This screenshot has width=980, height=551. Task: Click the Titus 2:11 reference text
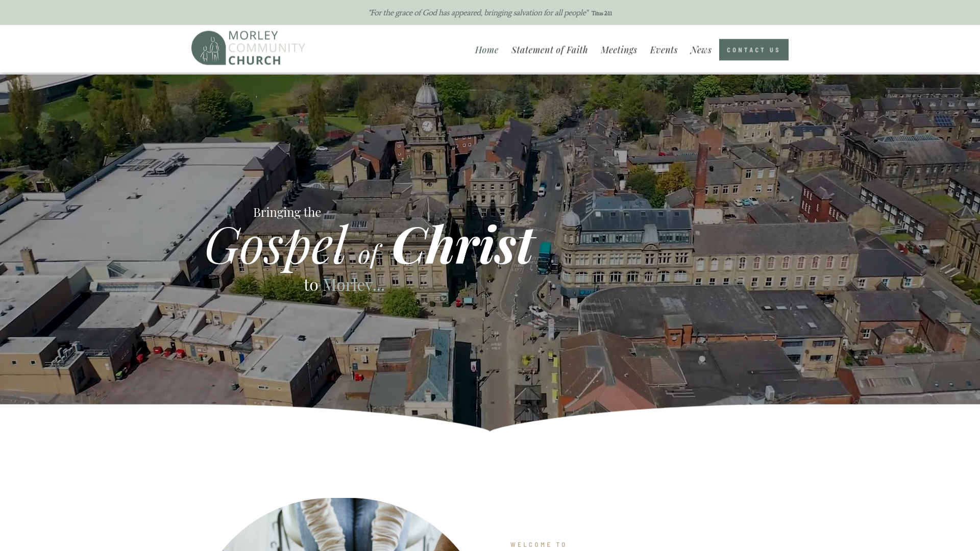click(602, 13)
